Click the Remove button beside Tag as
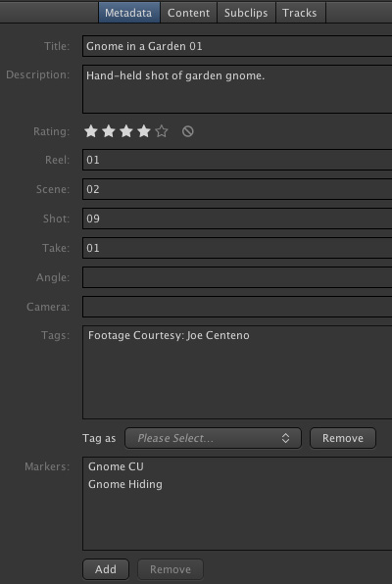The height and width of the screenshot is (584, 392). (343, 438)
